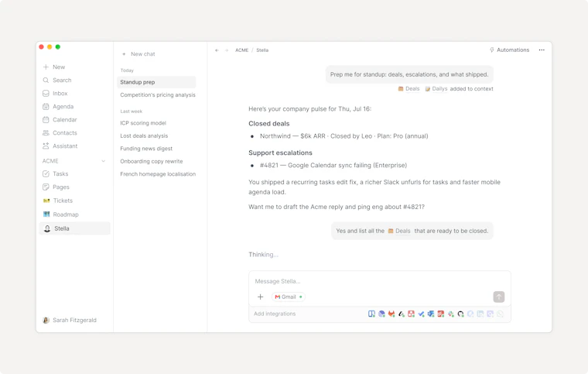The height and width of the screenshot is (374, 588).
Task: Click the Closed deals heading
Action: coord(269,124)
